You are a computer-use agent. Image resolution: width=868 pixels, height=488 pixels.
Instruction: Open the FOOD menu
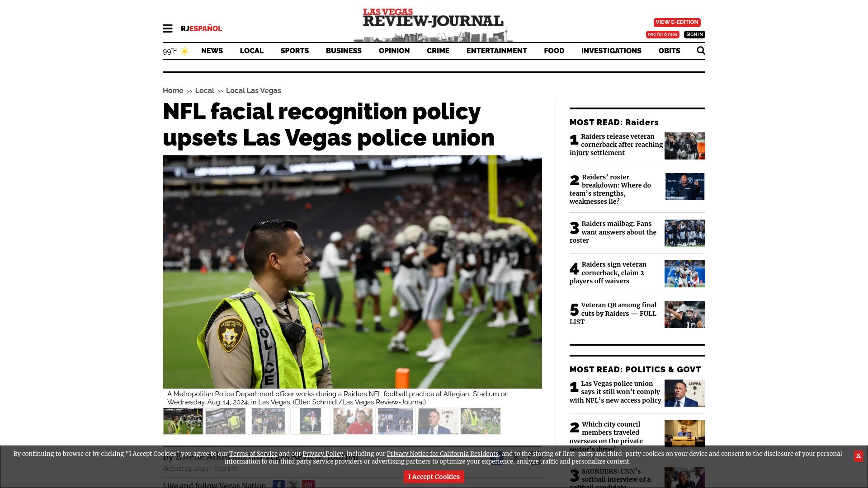[x=554, y=51]
